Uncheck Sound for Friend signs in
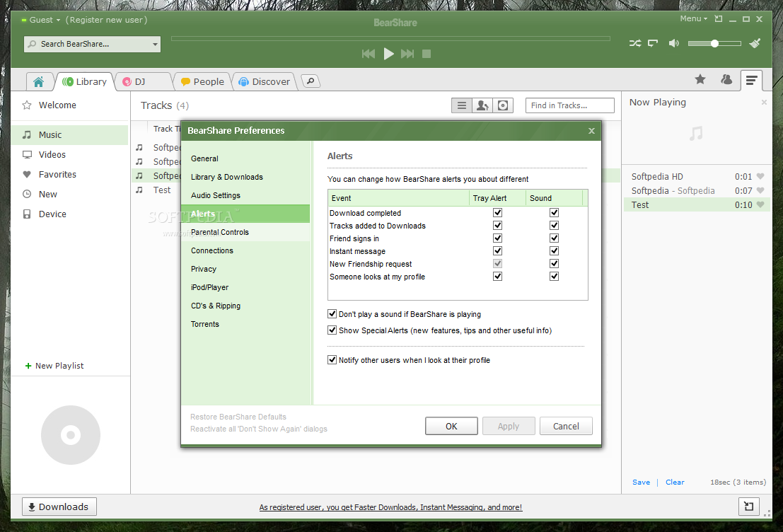 coord(554,238)
